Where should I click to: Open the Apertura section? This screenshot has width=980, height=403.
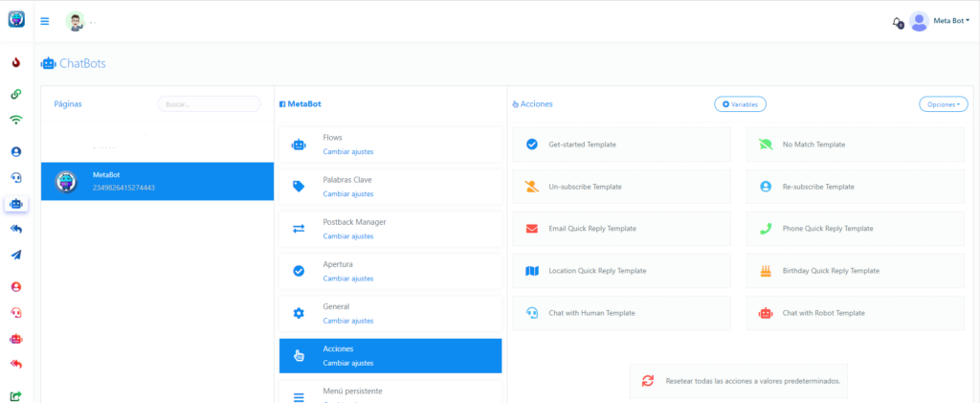point(390,271)
